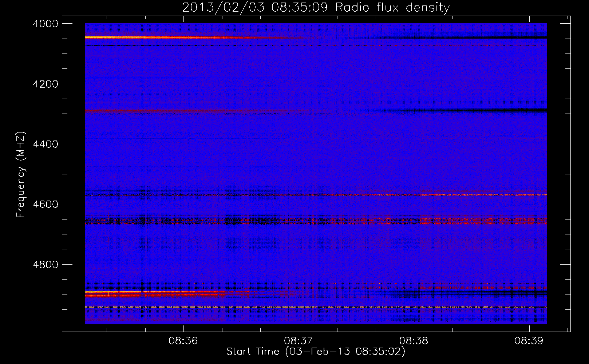Click the 08:38 time axis label
The height and width of the screenshot is (364, 589).
coord(414,341)
